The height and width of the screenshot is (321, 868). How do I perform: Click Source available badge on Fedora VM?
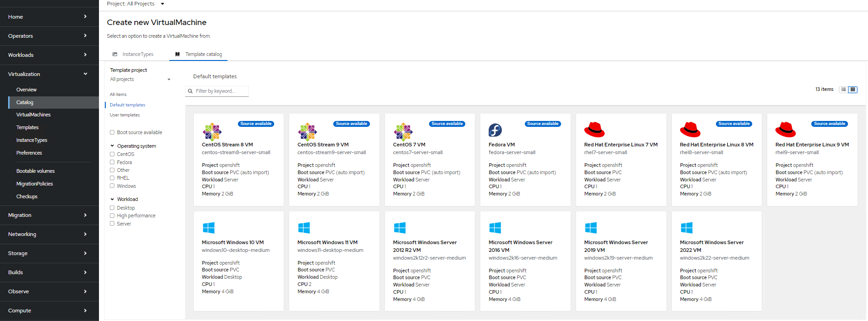543,124
